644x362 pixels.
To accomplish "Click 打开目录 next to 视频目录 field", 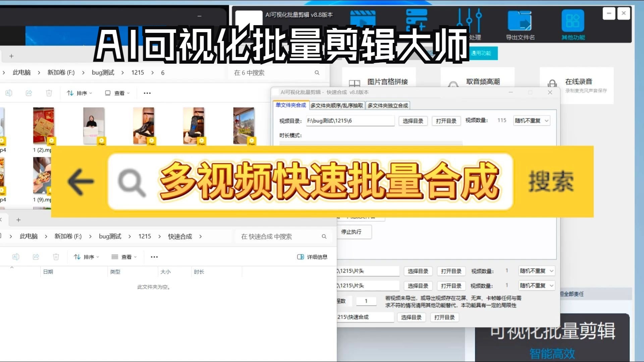I will (446, 121).
